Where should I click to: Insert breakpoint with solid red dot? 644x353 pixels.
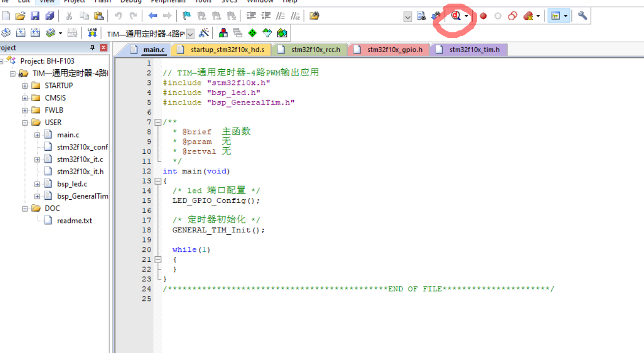pyautogui.click(x=483, y=16)
